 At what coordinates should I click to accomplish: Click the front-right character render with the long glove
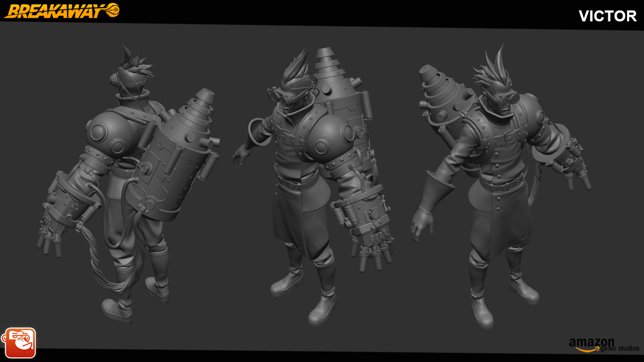click(501, 187)
